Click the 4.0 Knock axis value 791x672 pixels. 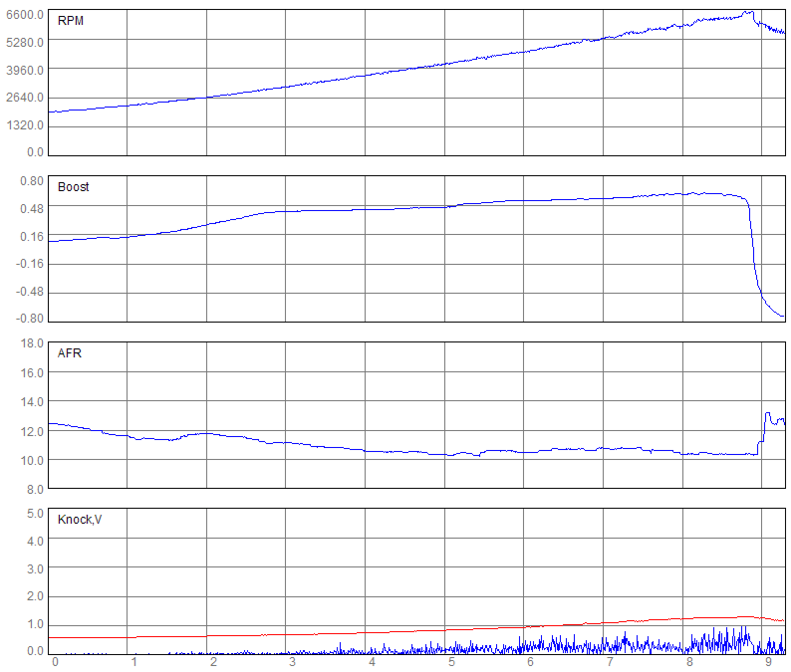click(x=35, y=541)
